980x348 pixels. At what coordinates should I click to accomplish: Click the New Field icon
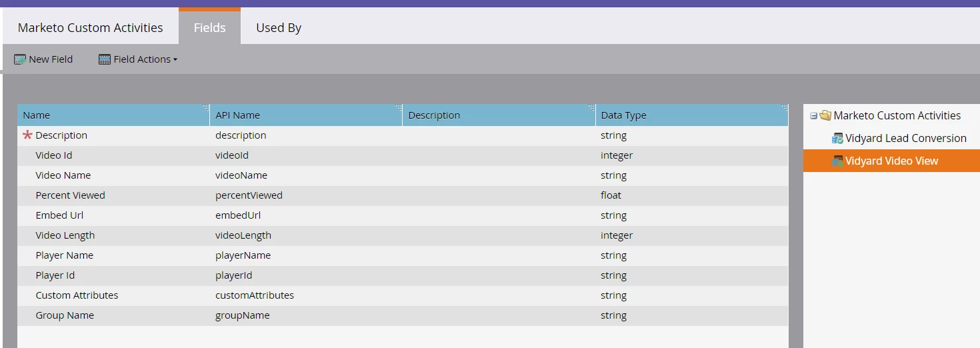point(20,59)
